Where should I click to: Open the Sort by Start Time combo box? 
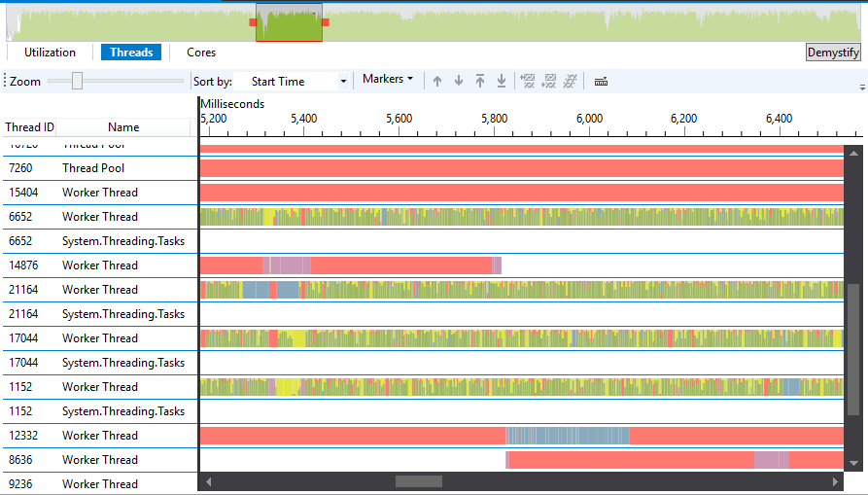[292, 82]
